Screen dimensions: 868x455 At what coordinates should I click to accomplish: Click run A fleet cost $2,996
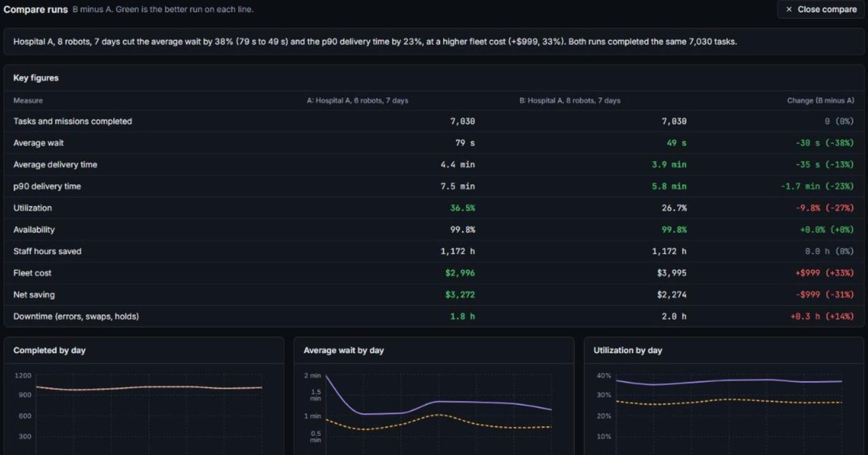pos(460,273)
